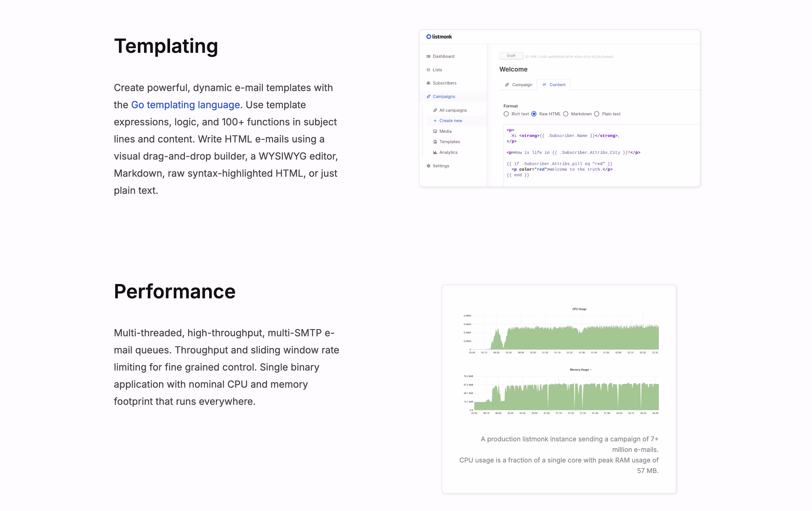Open the Subscribers section

[x=444, y=83]
